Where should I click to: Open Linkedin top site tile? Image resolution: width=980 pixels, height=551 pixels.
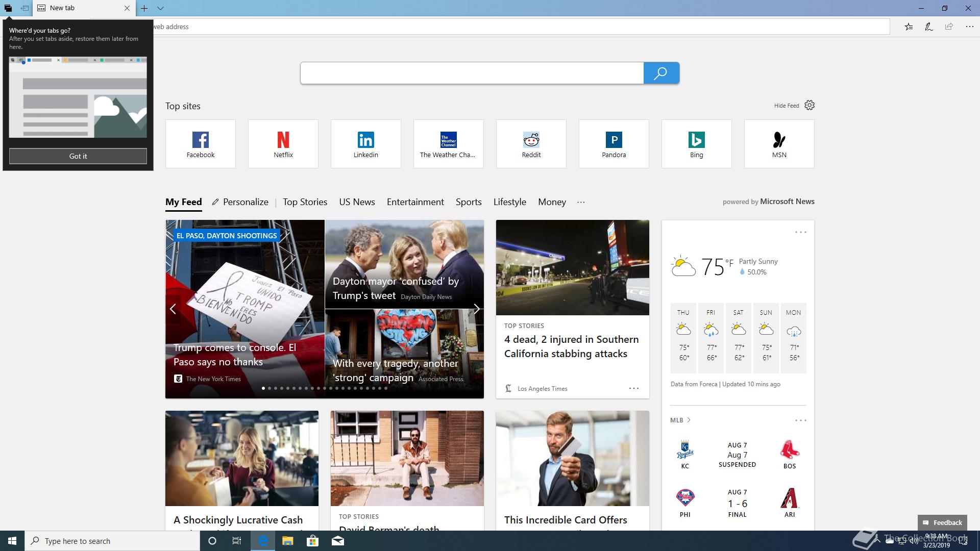(366, 144)
